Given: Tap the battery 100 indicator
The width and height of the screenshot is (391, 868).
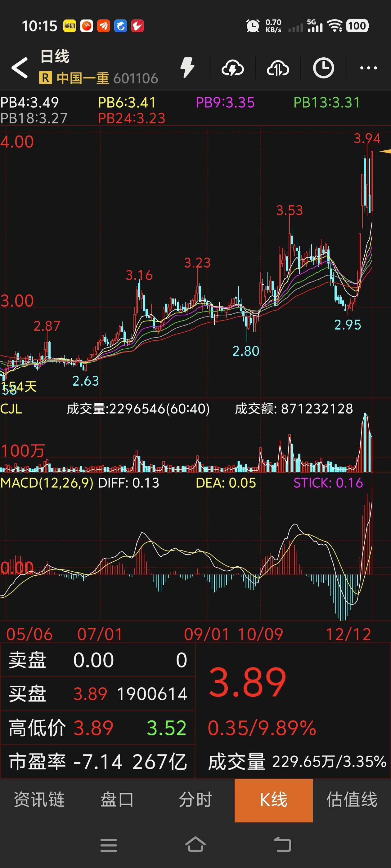Looking at the screenshot, I should [357, 26].
